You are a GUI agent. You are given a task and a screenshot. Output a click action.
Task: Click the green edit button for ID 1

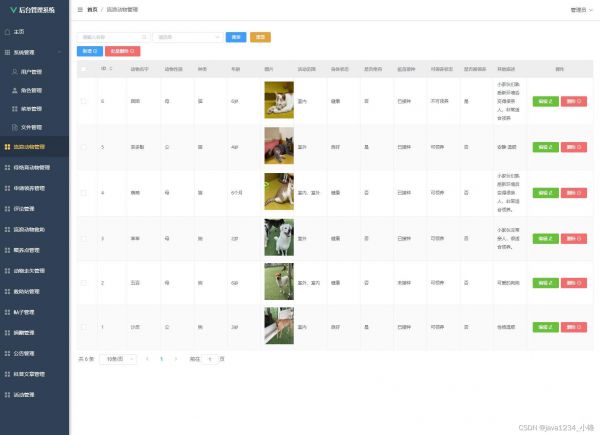coord(546,327)
